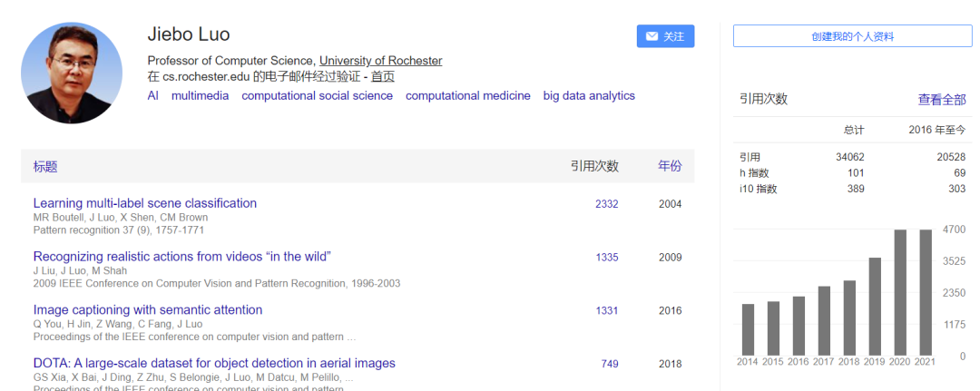Click the 2019 bar in citation chart

pyautogui.click(x=875, y=307)
